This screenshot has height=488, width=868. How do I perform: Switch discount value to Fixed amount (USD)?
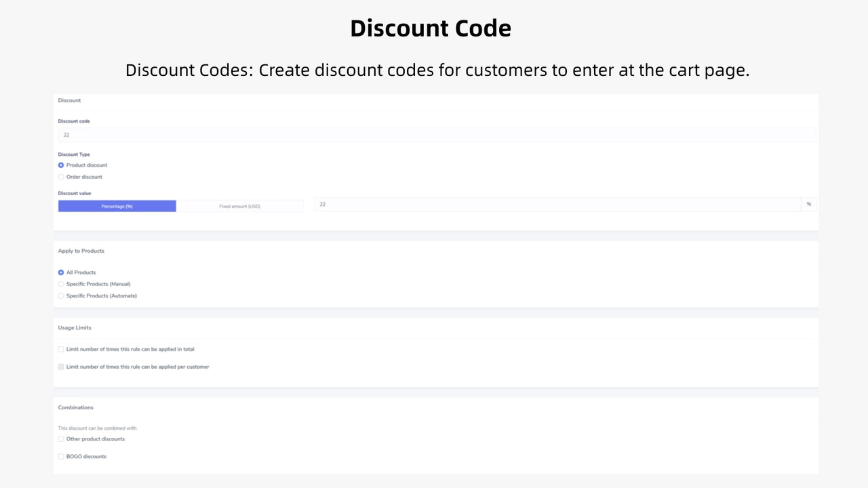[x=240, y=205]
